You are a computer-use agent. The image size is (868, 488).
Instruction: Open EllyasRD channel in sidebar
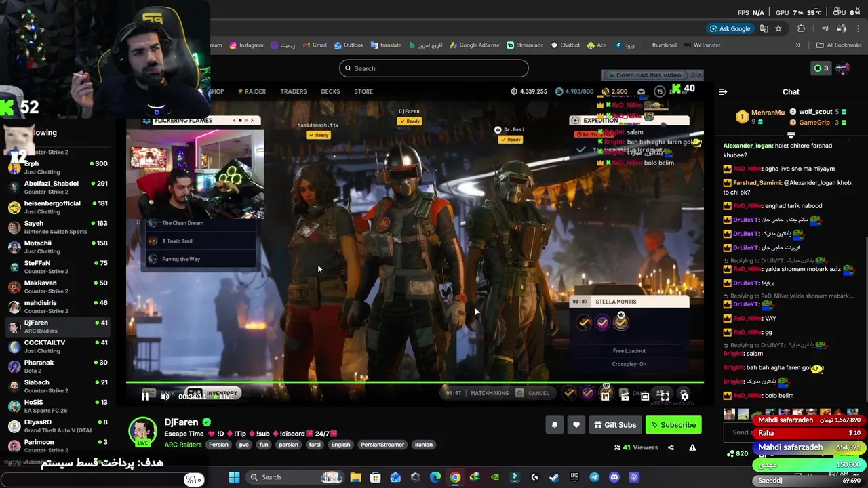point(57,426)
